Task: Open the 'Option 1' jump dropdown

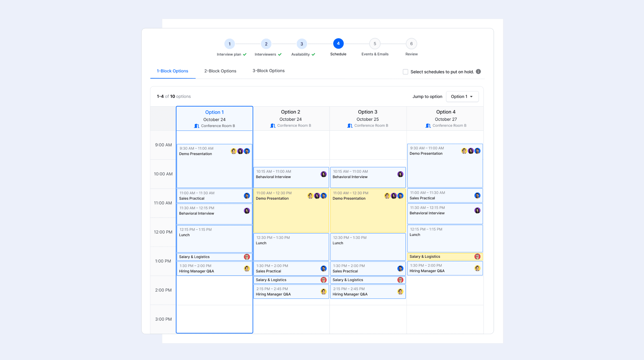Action: [462, 96]
